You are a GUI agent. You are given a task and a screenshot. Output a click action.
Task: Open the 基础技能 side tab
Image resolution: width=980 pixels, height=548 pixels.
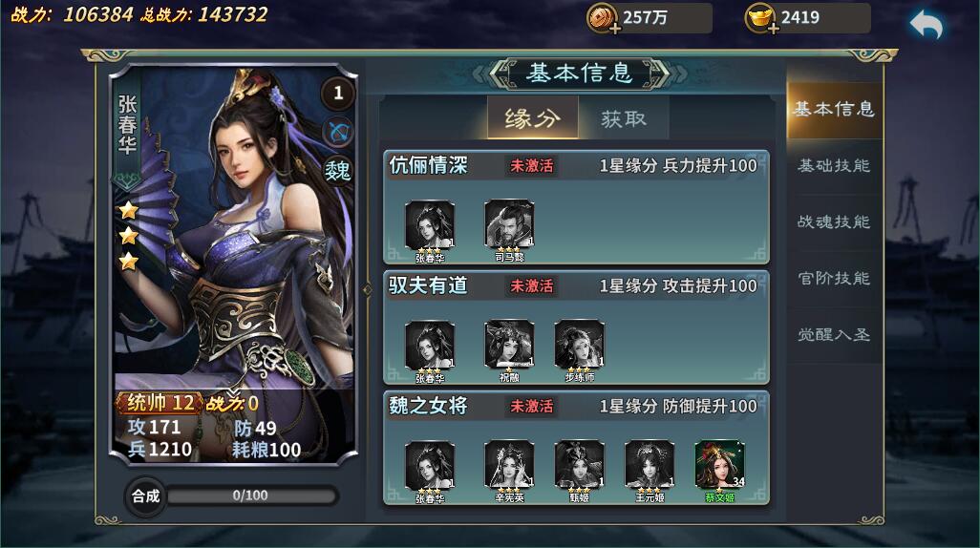(x=834, y=165)
